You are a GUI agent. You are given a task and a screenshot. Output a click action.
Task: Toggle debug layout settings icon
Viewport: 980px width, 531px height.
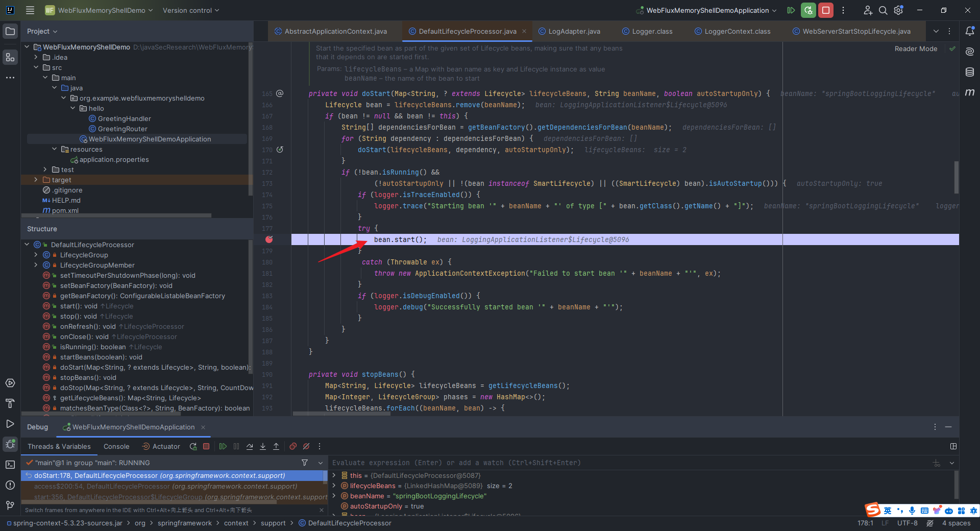(953, 446)
